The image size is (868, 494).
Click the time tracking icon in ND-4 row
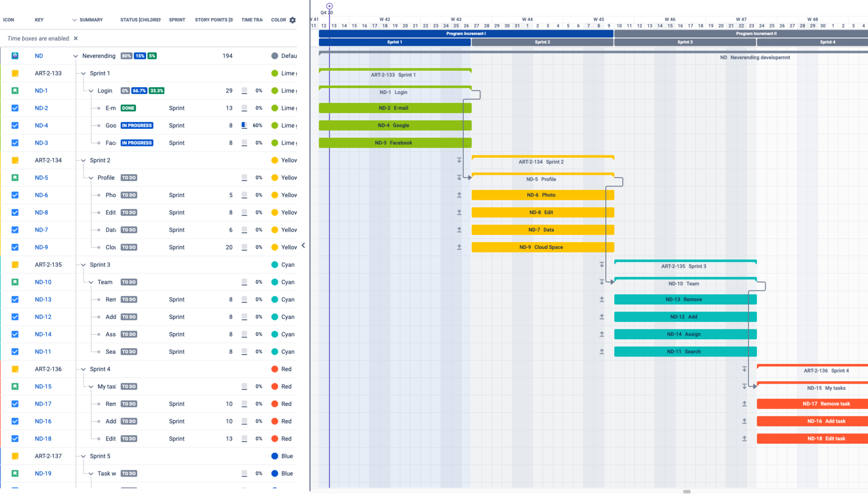tap(244, 125)
